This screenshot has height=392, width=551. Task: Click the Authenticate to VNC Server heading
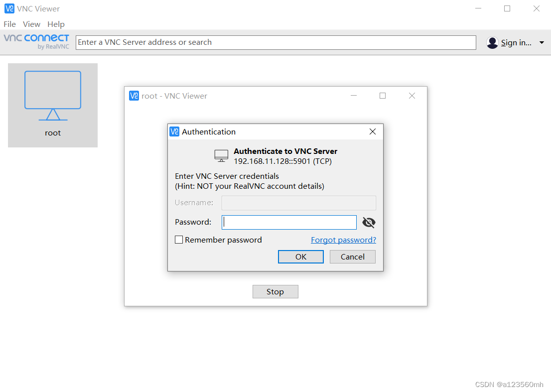(285, 151)
